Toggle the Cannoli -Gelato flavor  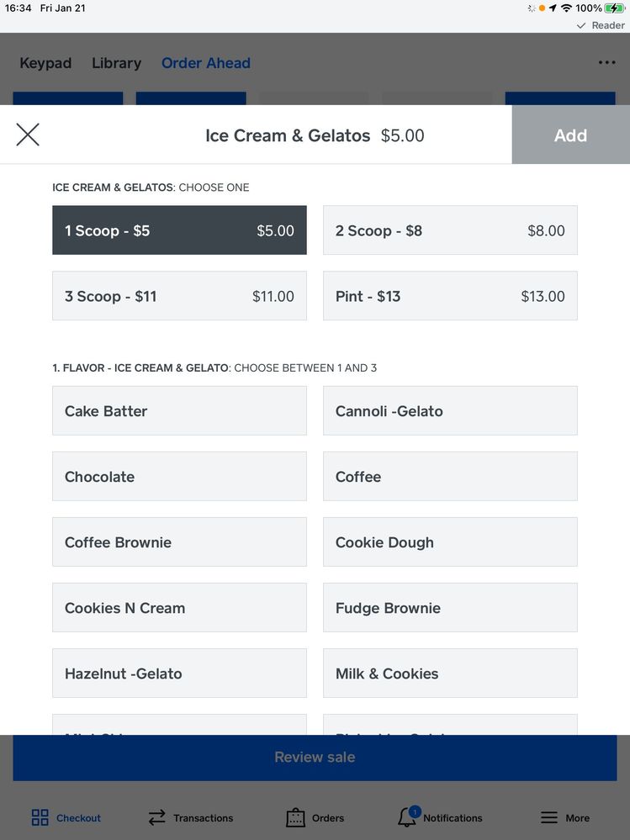450,411
